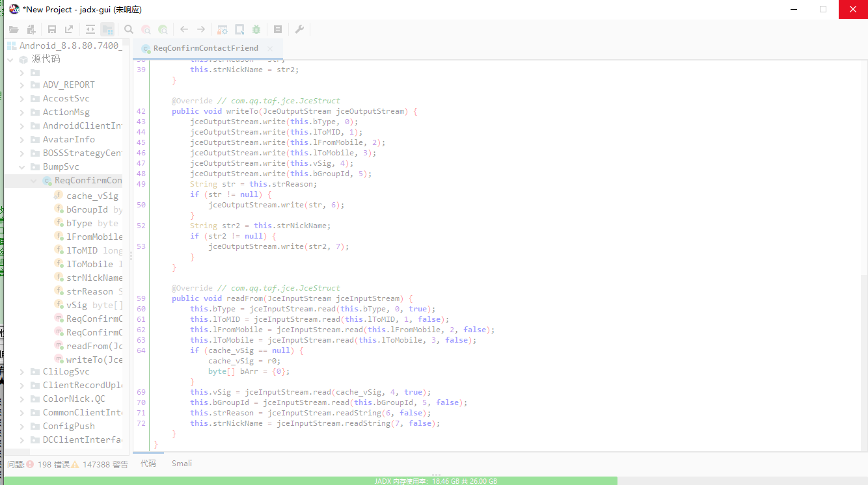Click the yellow warning icon in status bar
The image size is (868, 485).
tap(75, 465)
